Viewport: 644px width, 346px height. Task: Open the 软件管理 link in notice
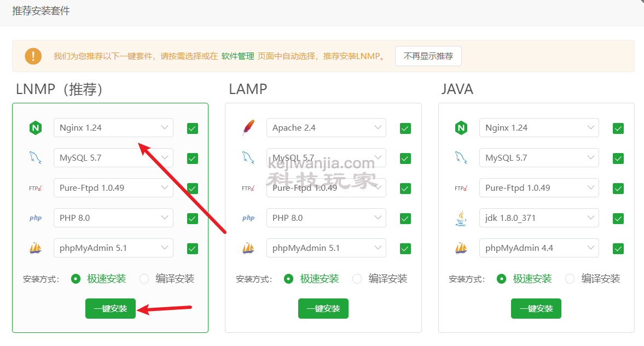click(238, 56)
